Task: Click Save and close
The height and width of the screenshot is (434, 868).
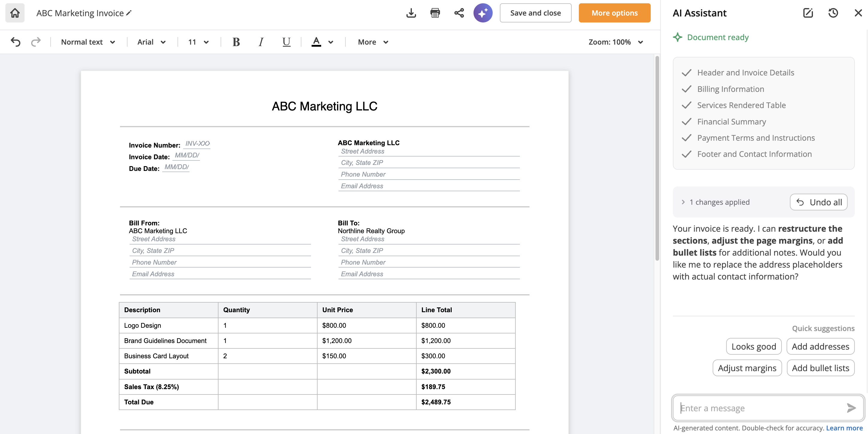Action: point(535,13)
